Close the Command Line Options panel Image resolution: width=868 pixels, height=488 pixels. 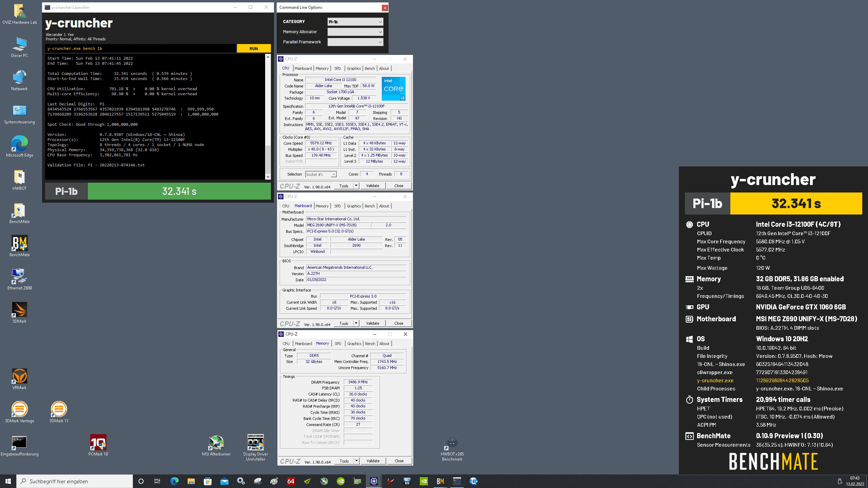coord(384,7)
